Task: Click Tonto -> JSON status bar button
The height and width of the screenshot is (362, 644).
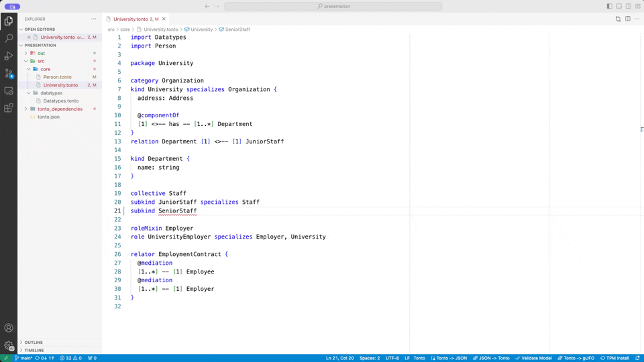Action: pyautogui.click(x=449, y=358)
